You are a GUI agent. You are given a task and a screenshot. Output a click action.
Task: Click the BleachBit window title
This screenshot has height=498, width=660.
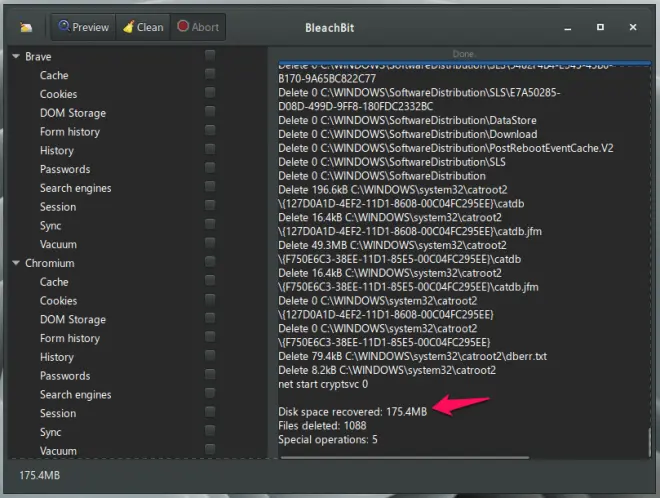point(330,28)
